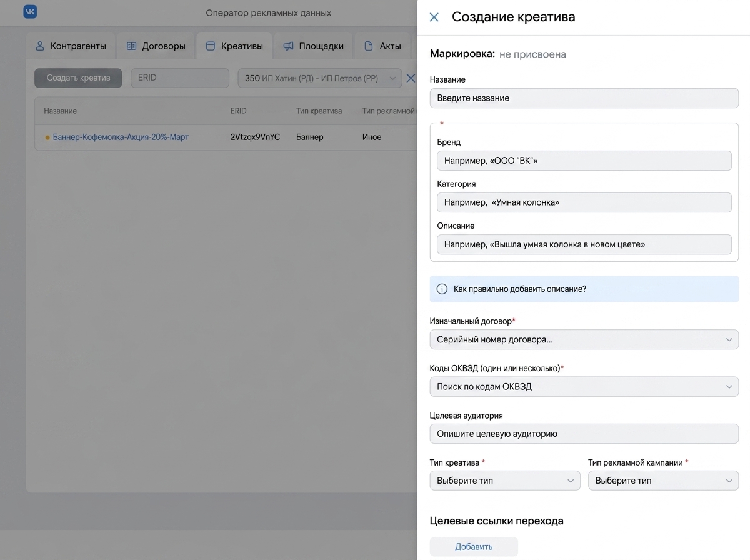Clear the contract filter with X icon
This screenshot has height=560, width=750.
point(411,78)
